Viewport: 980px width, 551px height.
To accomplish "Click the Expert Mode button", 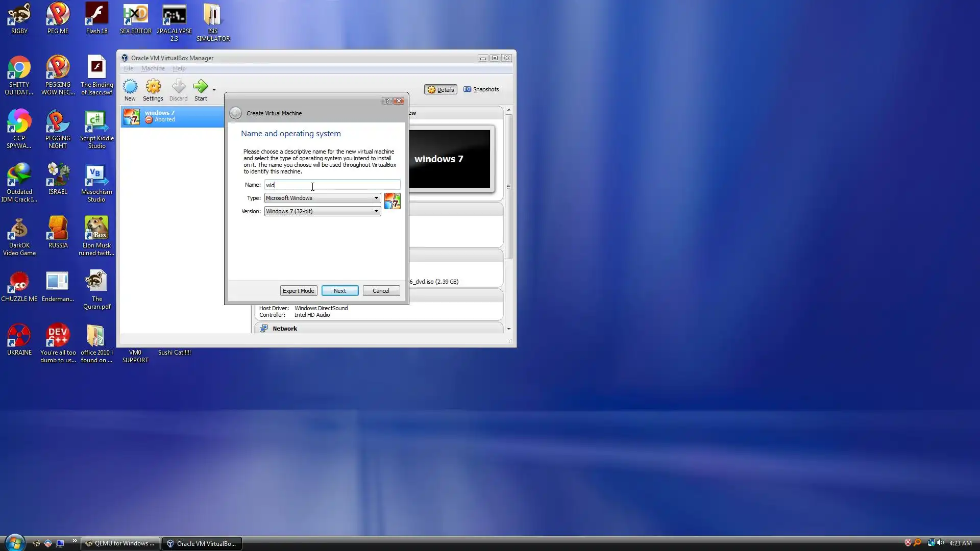I will point(299,291).
